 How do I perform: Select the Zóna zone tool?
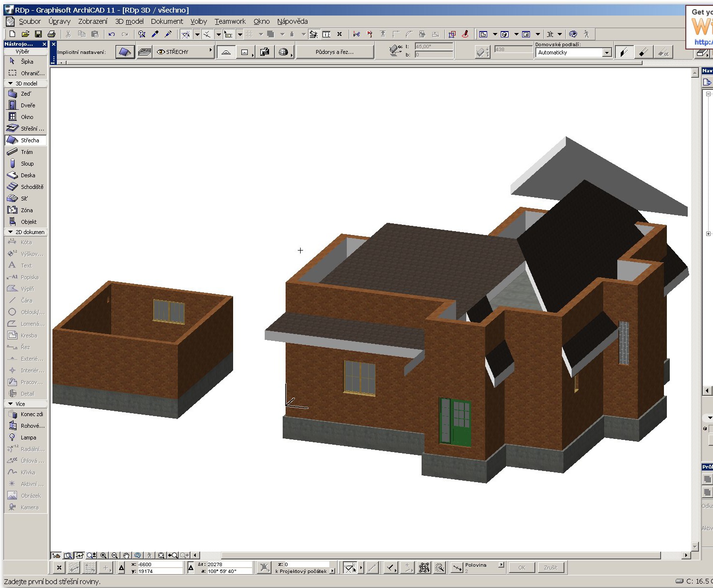click(26, 210)
